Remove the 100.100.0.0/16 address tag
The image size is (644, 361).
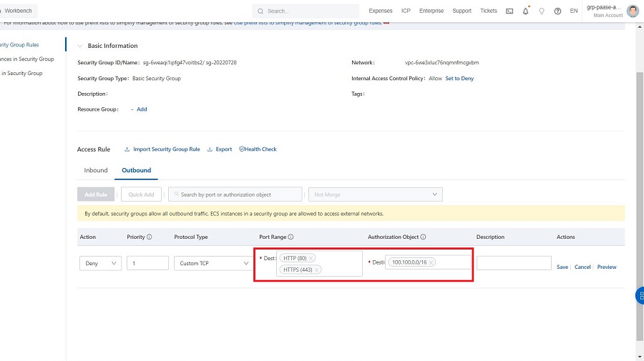(x=431, y=262)
